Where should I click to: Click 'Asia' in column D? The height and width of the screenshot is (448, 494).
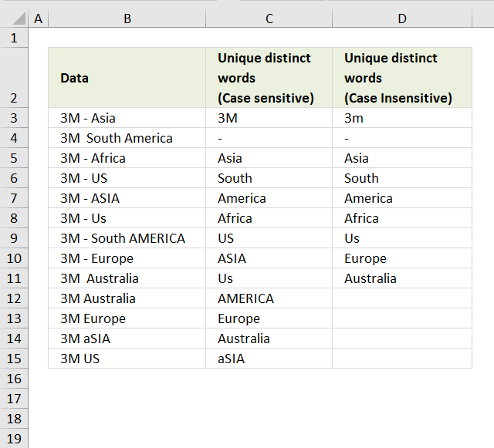[402, 158]
